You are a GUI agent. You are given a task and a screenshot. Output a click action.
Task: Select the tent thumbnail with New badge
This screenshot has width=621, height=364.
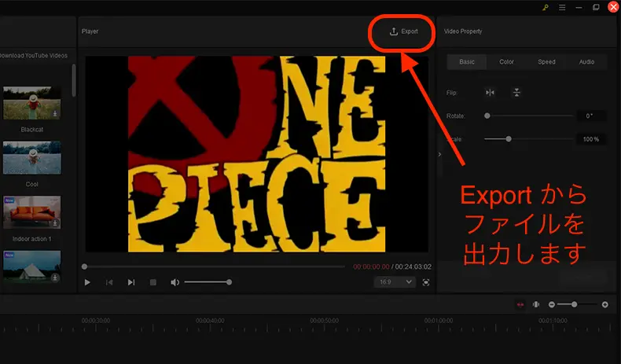pos(32,267)
